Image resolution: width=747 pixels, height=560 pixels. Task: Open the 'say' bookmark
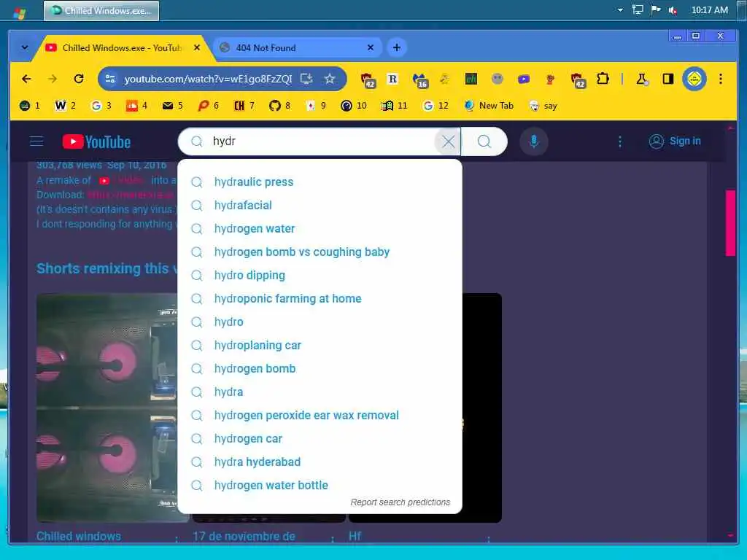point(543,106)
